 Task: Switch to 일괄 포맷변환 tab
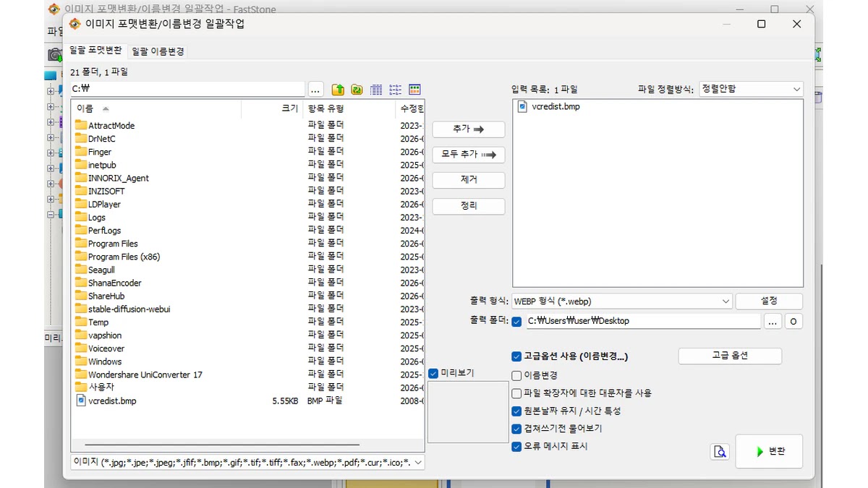[x=95, y=51]
